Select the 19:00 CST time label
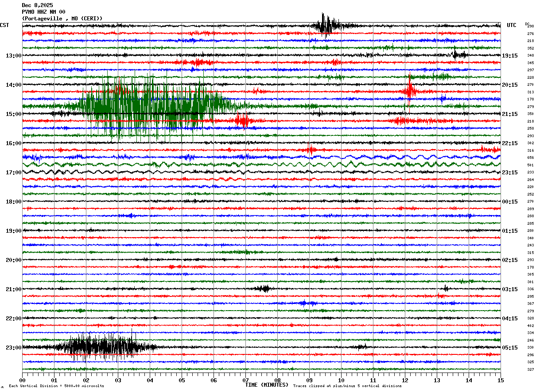 (x=13, y=231)
